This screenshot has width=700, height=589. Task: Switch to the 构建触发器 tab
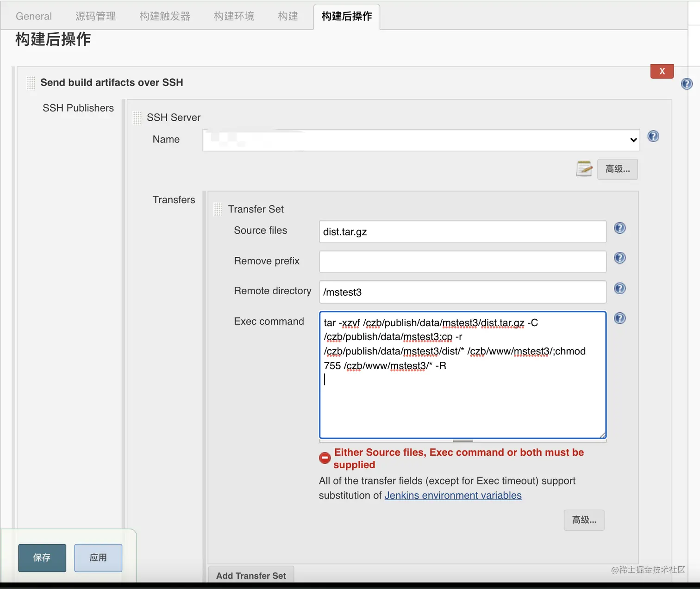pos(165,16)
